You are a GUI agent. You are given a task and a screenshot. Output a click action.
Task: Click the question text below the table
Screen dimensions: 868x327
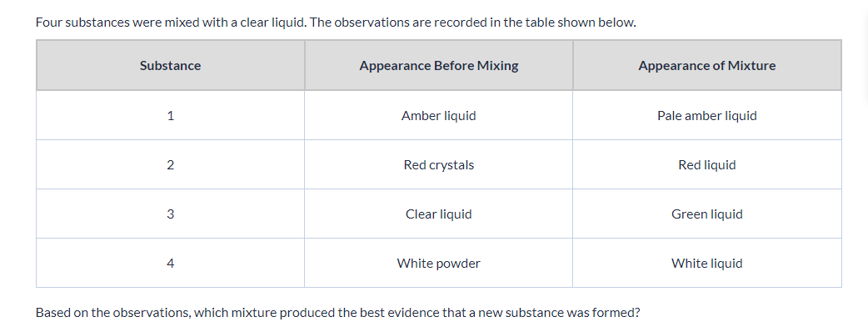pos(337,313)
